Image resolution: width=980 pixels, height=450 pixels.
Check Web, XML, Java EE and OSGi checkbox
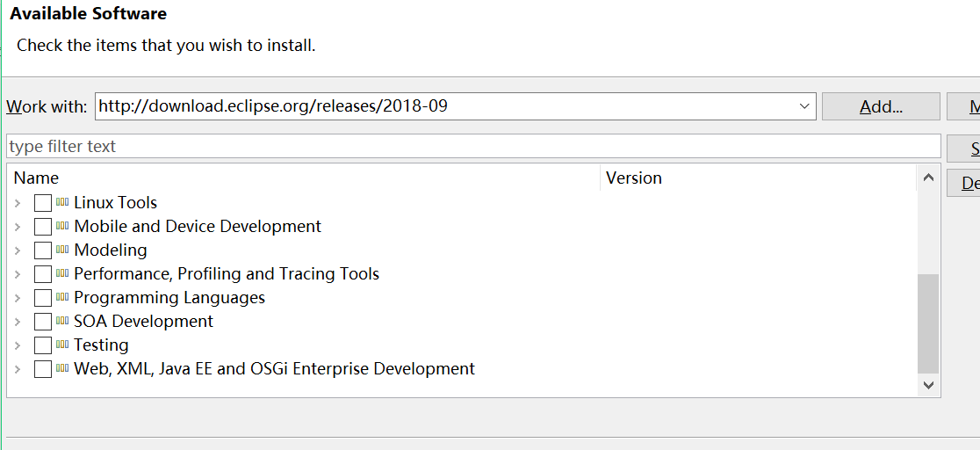coord(42,369)
